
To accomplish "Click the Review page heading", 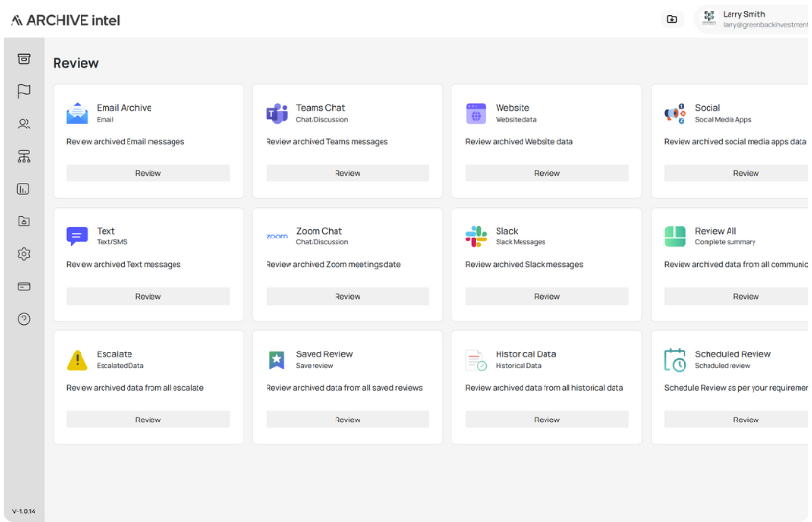I will tap(76, 63).
